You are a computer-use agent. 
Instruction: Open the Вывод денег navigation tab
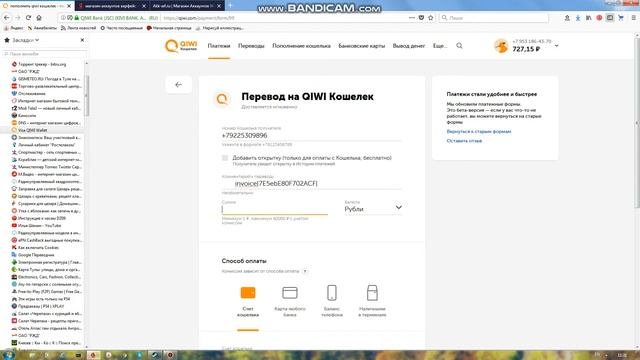tap(409, 46)
